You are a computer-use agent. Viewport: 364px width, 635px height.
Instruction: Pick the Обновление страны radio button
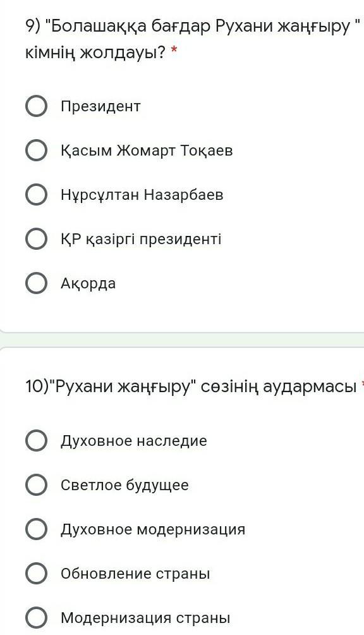click(37, 574)
